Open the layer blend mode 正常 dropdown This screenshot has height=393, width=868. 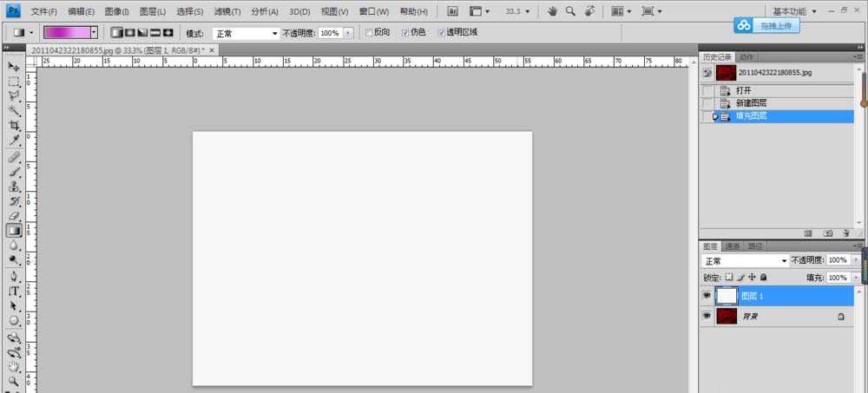tap(745, 260)
